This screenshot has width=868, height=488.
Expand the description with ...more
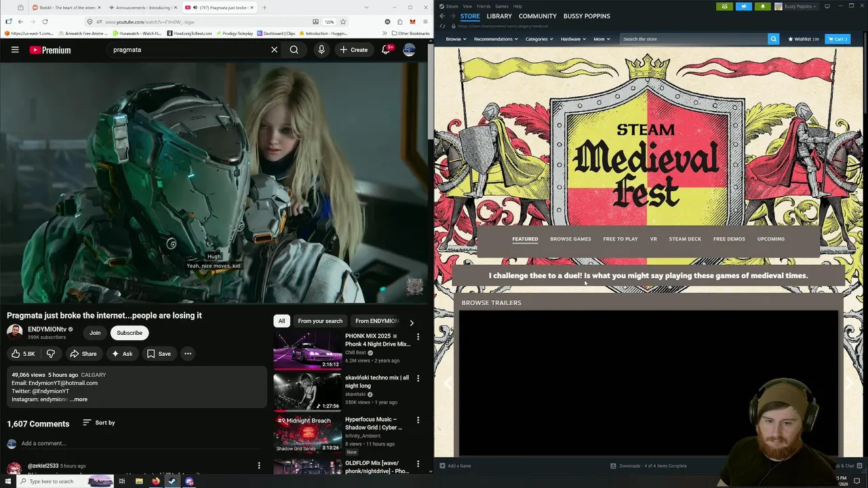coord(79,399)
